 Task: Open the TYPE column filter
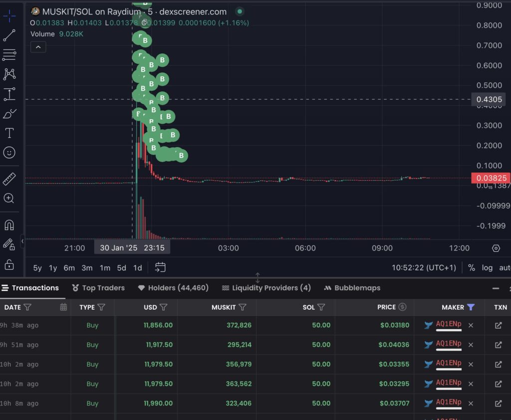click(x=101, y=307)
